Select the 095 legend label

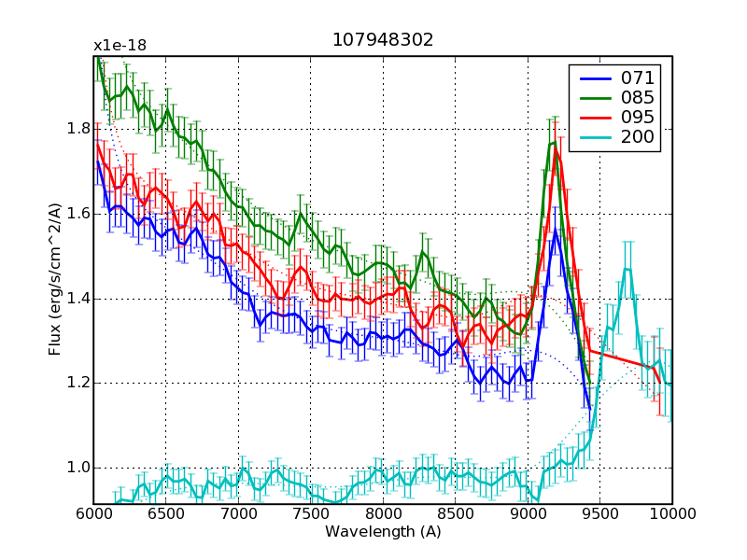pyautogui.click(x=637, y=118)
